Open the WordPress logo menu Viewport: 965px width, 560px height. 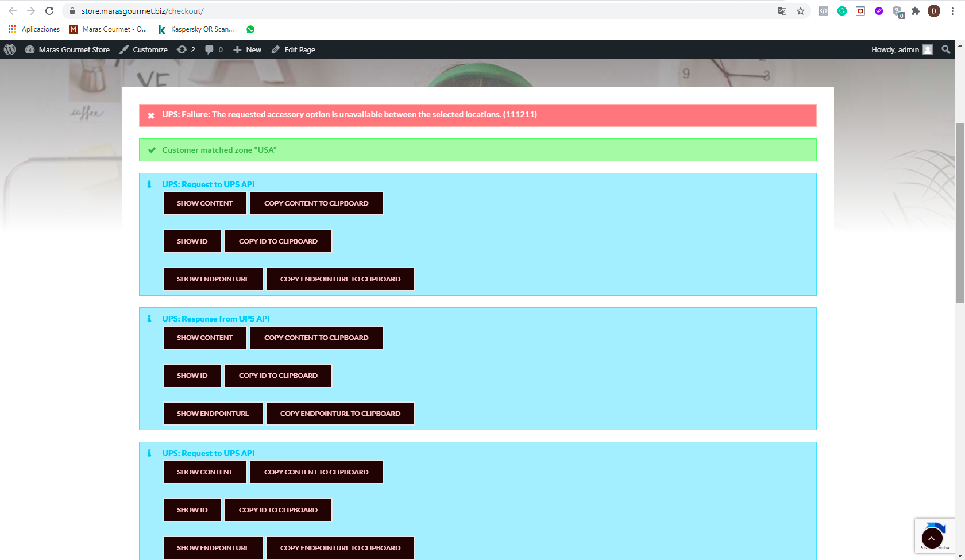(10, 49)
